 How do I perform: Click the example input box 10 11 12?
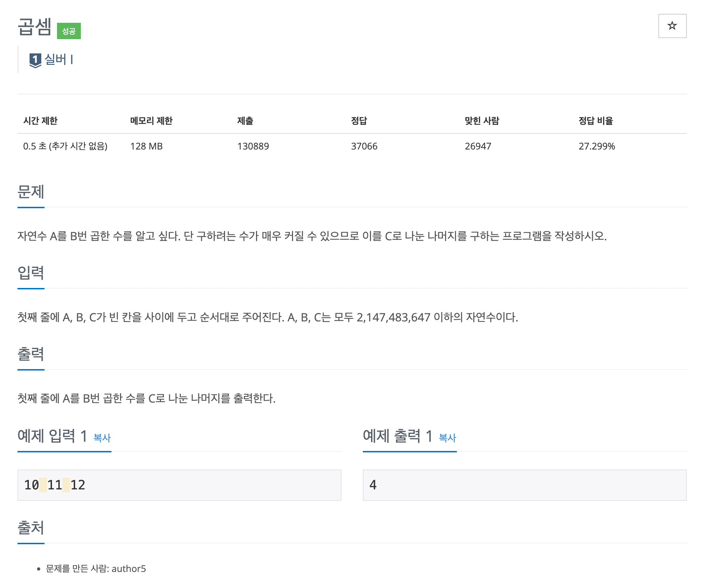point(179,485)
